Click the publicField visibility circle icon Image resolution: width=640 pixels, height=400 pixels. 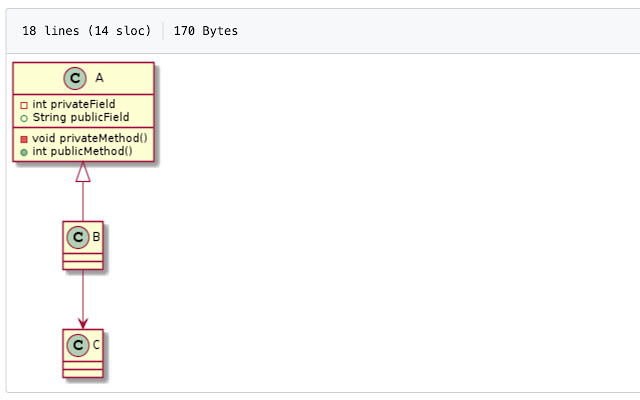click(x=23, y=117)
